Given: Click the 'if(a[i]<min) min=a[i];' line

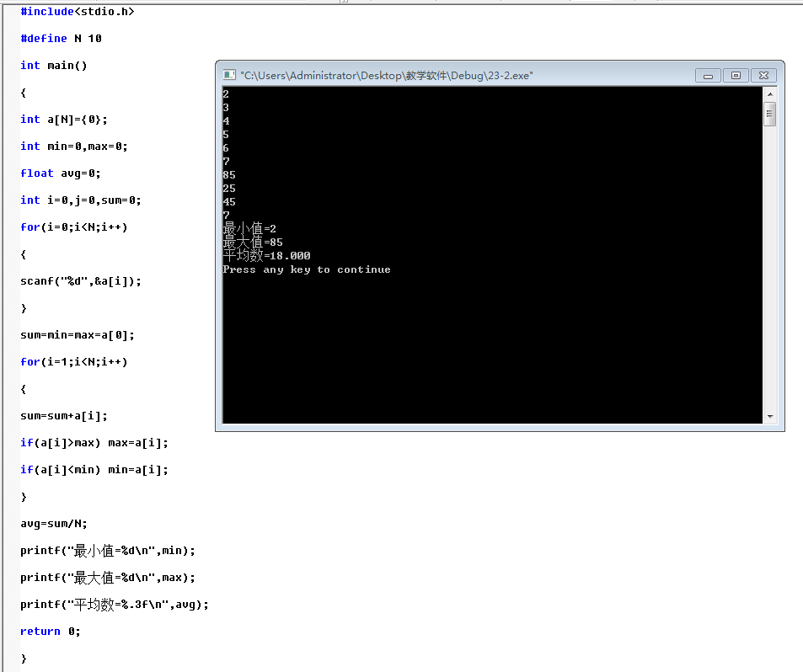Looking at the screenshot, I should point(94,470).
